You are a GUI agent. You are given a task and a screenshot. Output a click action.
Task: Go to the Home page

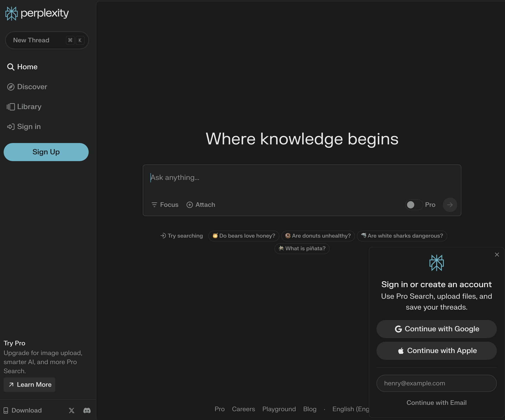point(22,67)
